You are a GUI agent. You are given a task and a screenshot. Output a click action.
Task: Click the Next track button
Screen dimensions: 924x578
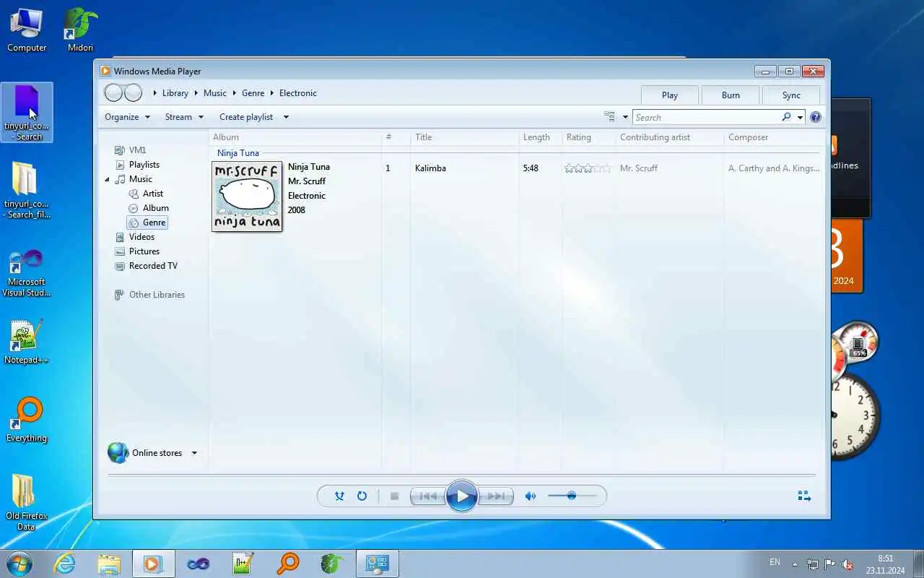pyautogui.click(x=496, y=496)
